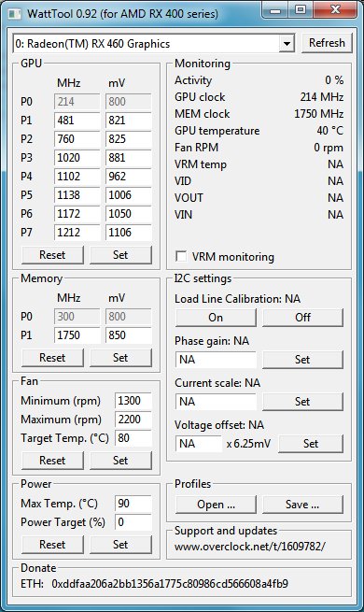Click the Memory P1 MHz field 1750
Viewport: 364px width, 612px height.
[x=77, y=335]
